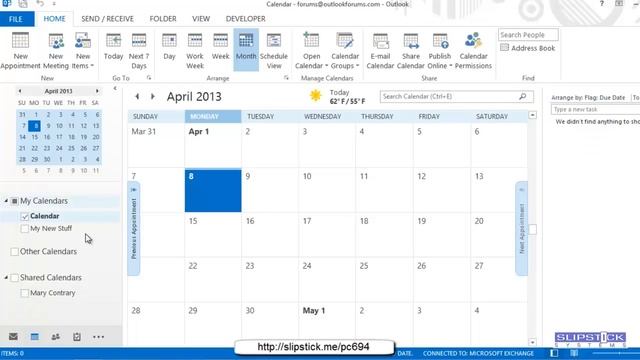Switch to People in navigation bar
This screenshot has height=360, width=640.
(x=56, y=337)
